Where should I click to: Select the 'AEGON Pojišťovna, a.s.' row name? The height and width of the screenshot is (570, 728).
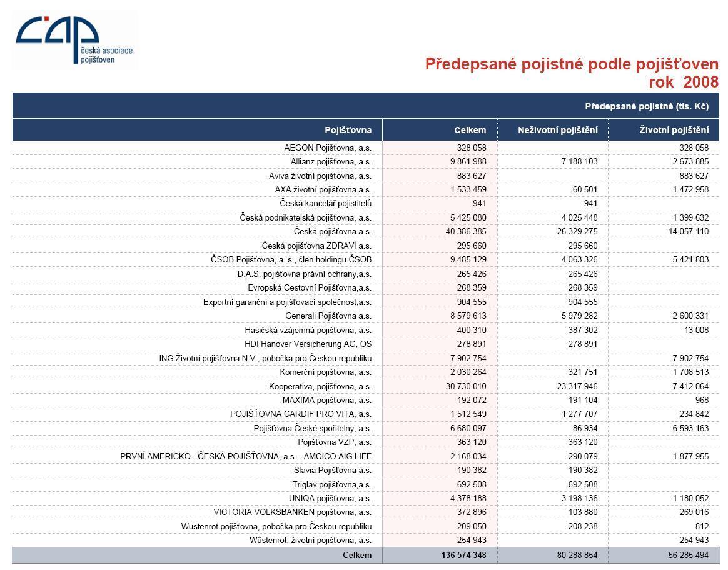click(328, 147)
